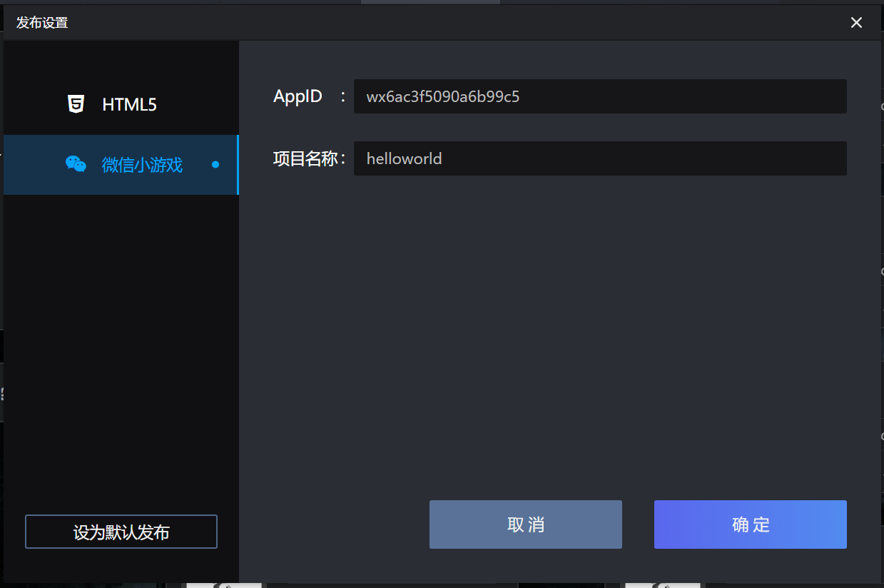The height and width of the screenshot is (588, 884).
Task: Click empty sidebar area above 设为默认发布
Action: [x=121, y=357]
